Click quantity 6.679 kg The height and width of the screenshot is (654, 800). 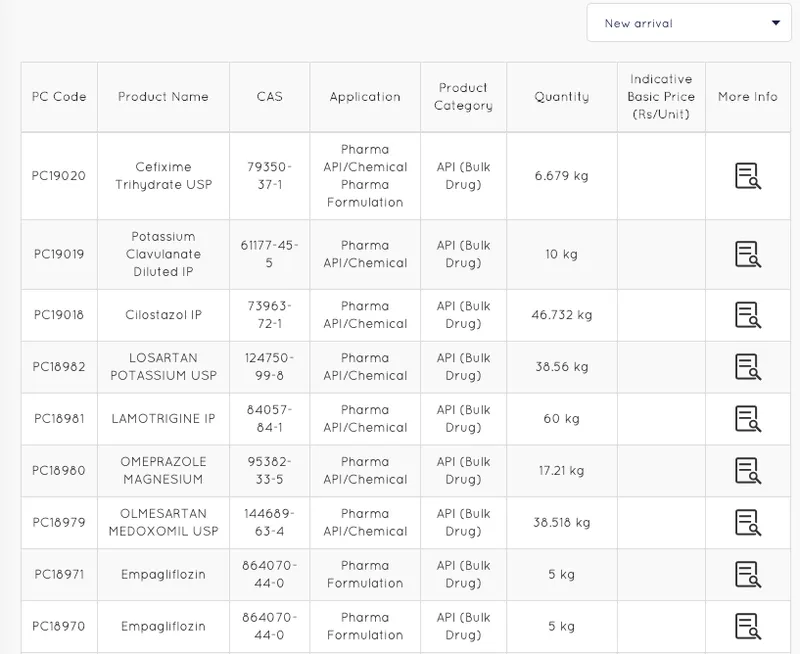point(562,176)
